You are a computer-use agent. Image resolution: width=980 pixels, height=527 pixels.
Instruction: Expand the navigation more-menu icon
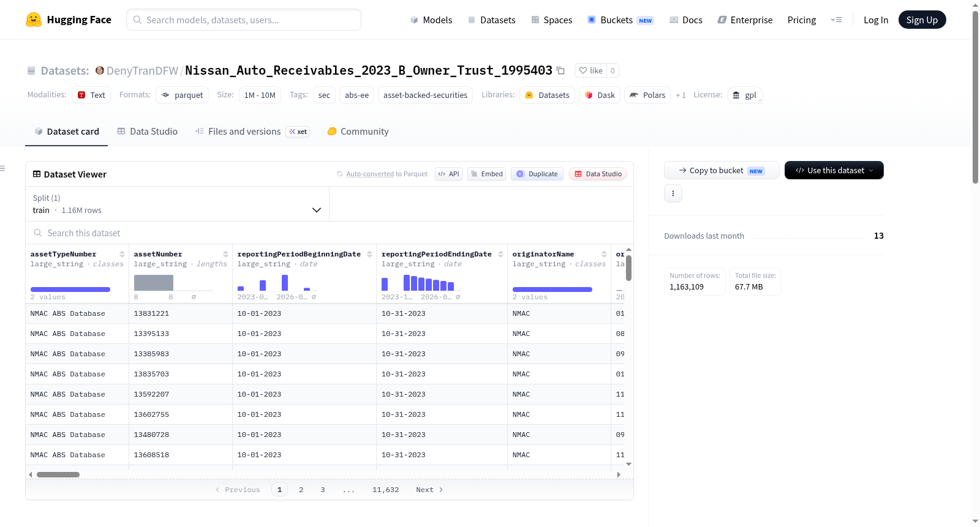click(x=836, y=20)
